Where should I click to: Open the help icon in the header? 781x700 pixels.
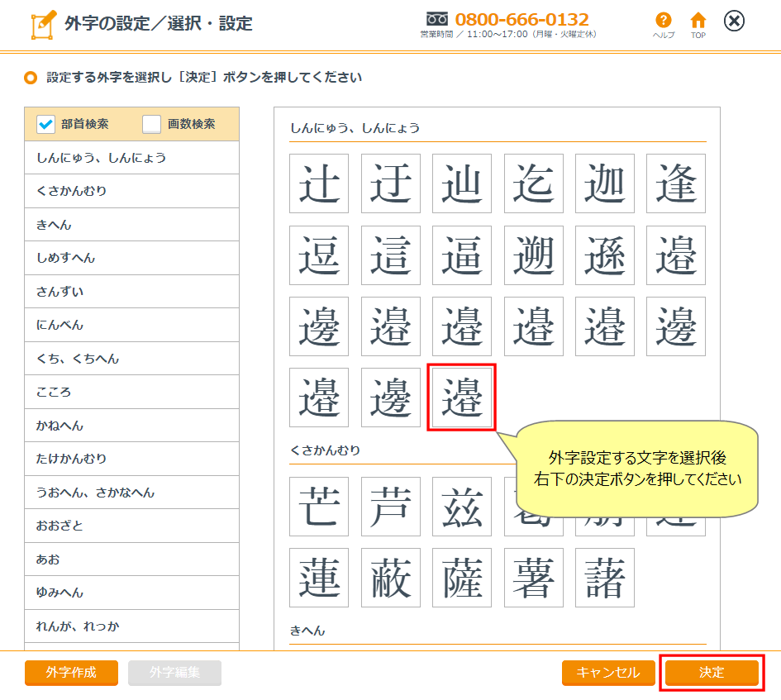pos(663,21)
